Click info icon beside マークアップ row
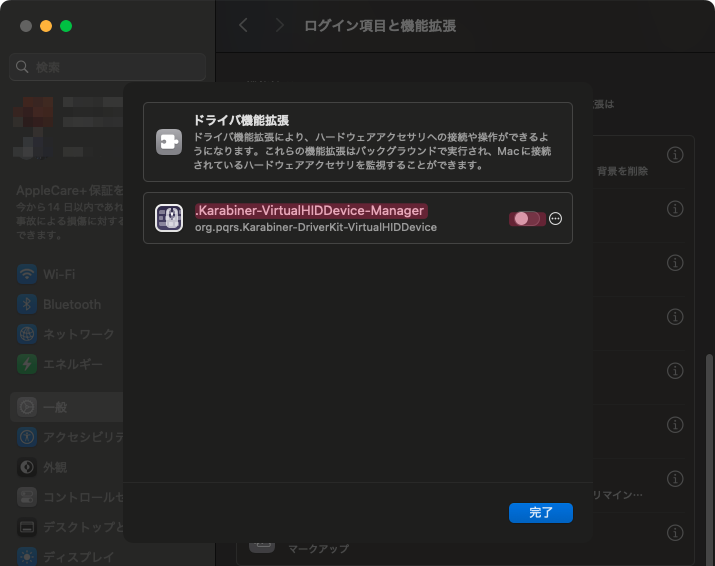This screenshot has height=566, width=715. coord(675,532)
